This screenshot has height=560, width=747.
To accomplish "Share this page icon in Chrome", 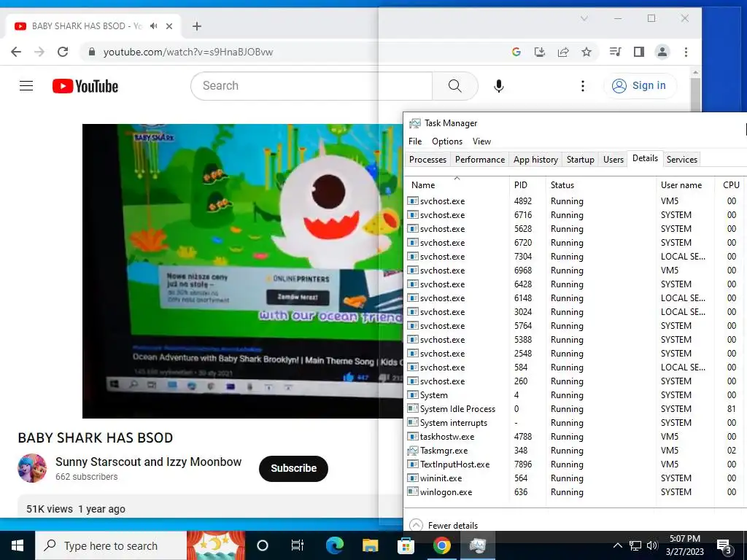I will 563,52.
